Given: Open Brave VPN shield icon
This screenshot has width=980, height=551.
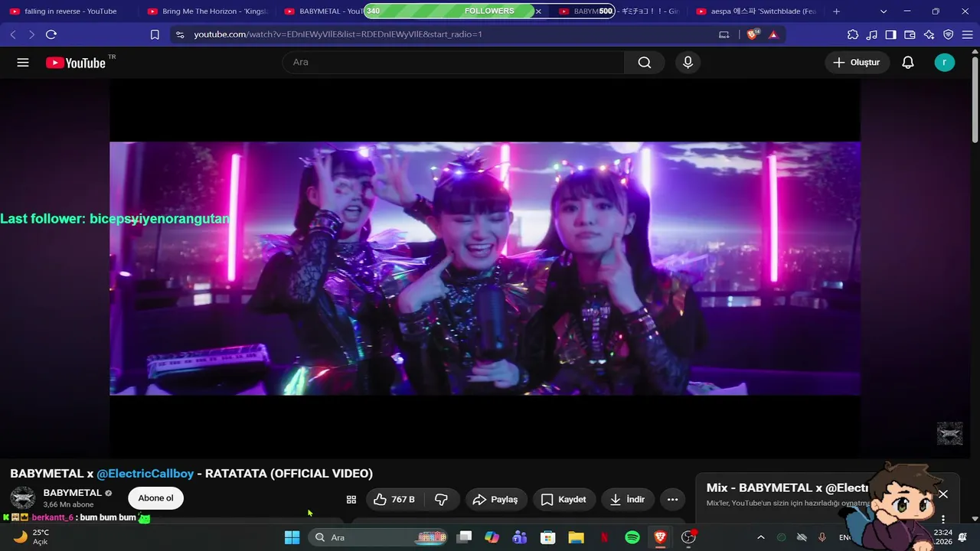Looking at the screenshot, I should tap(949, 34).
